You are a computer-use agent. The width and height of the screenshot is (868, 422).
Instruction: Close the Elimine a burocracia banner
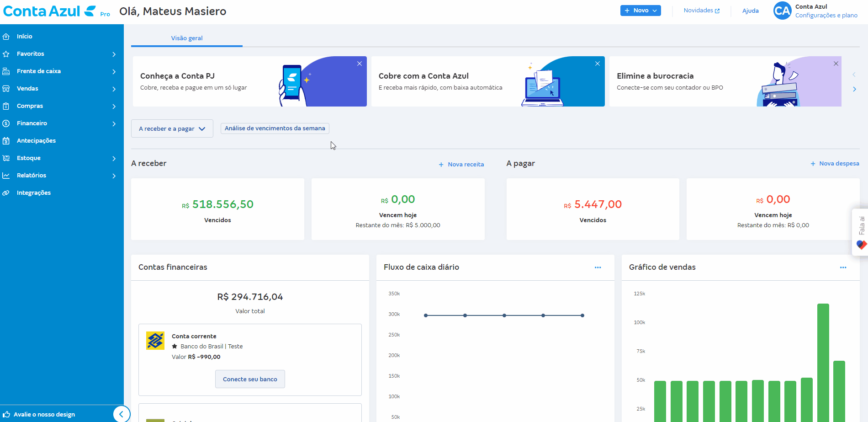pos(836,64)
